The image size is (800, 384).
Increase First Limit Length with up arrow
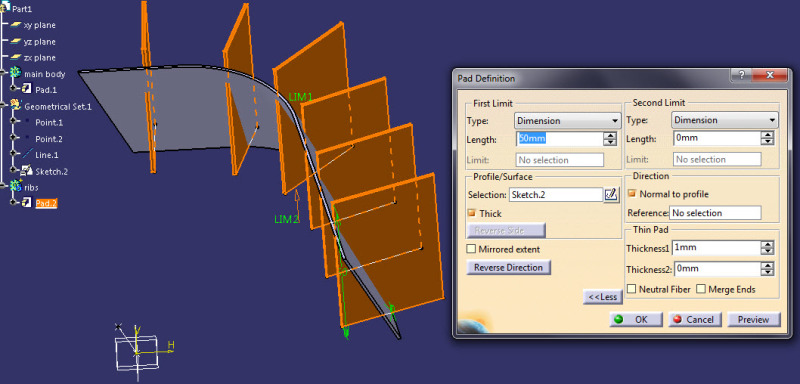coord(610,136)
